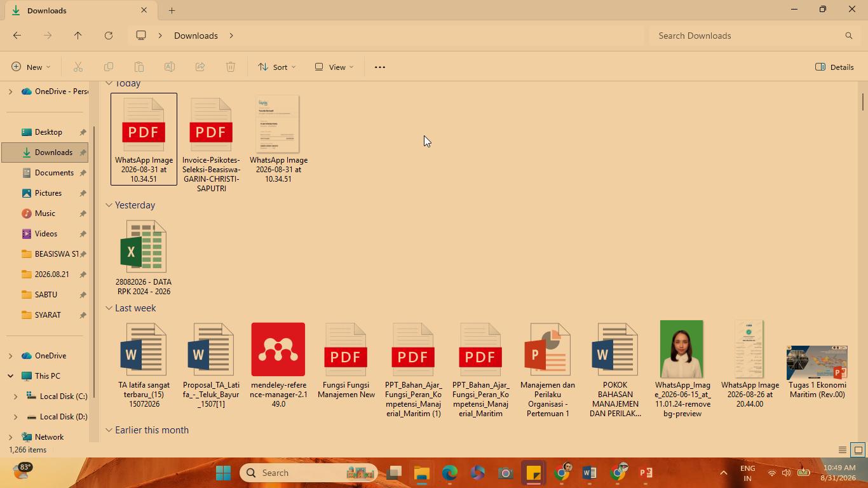
Task: Add a new tab with plus button
Action: pos(172,10)
